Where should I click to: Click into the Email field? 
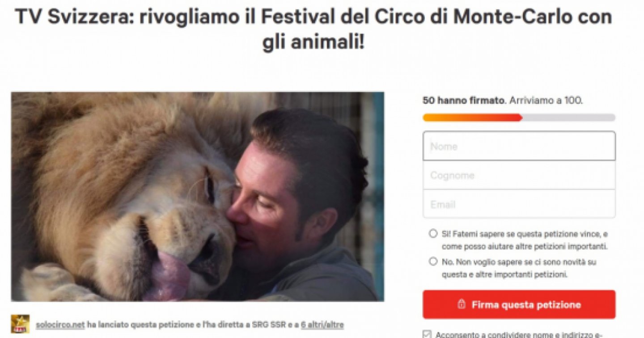point(519,204)
